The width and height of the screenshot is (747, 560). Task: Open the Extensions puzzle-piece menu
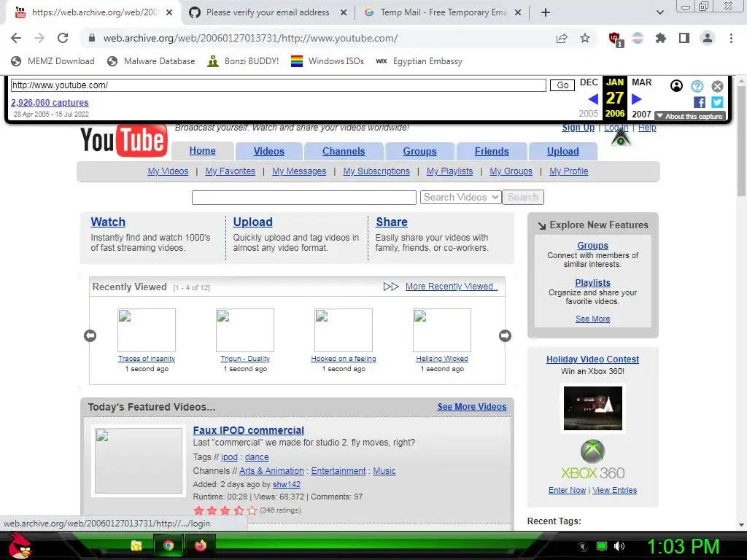pyautogui.click(x=660, y=38)
